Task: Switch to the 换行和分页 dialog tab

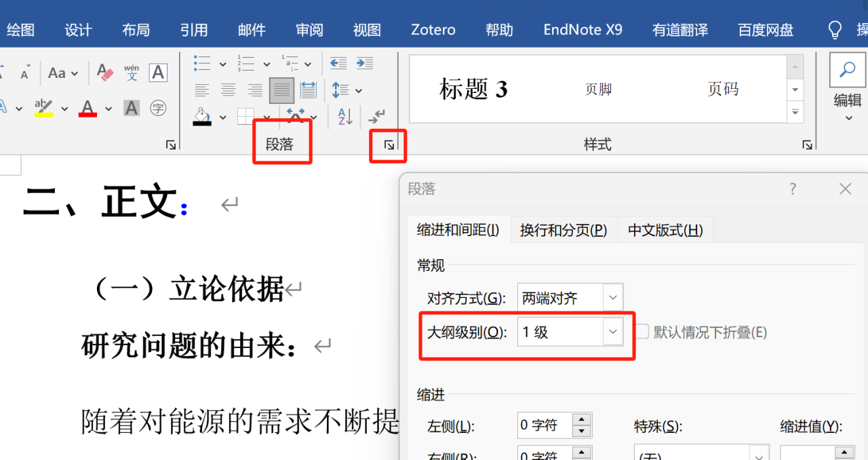Action: point(564,230)
